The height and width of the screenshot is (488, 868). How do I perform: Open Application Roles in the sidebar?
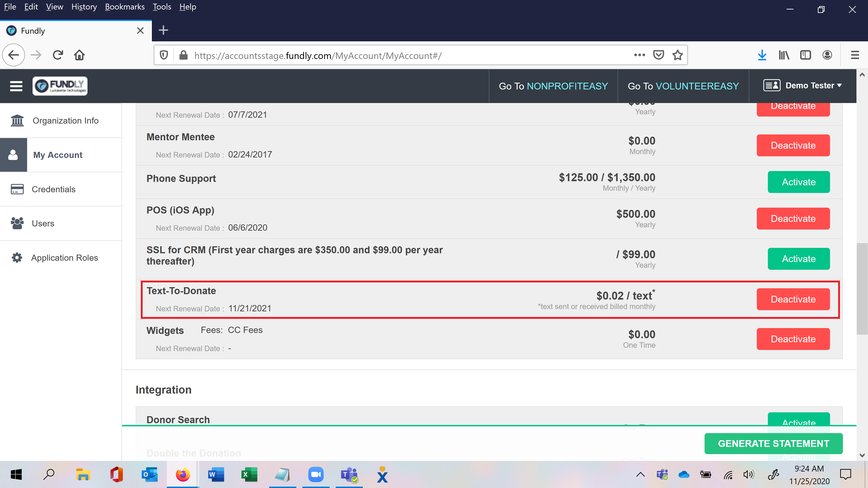(61, 258)
